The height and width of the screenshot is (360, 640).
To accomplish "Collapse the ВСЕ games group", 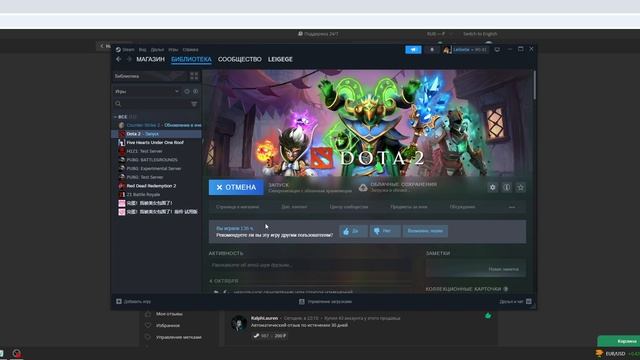I will (116, 117).
